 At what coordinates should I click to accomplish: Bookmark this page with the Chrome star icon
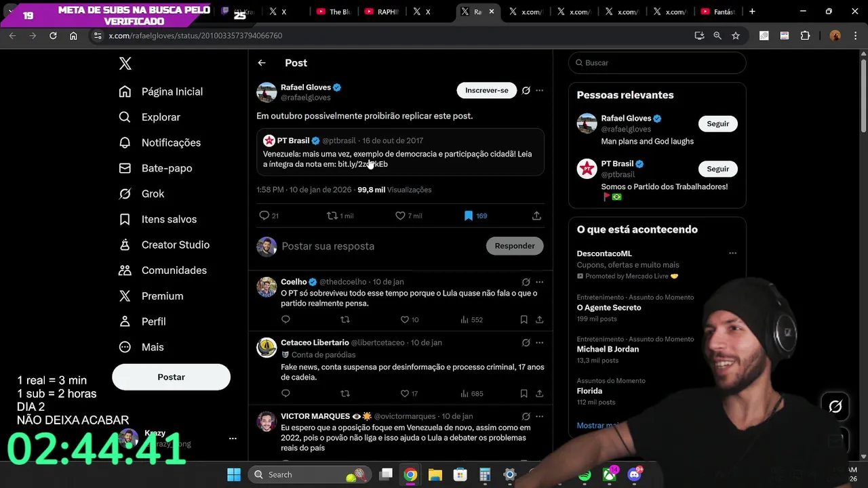tap(736, 36)
